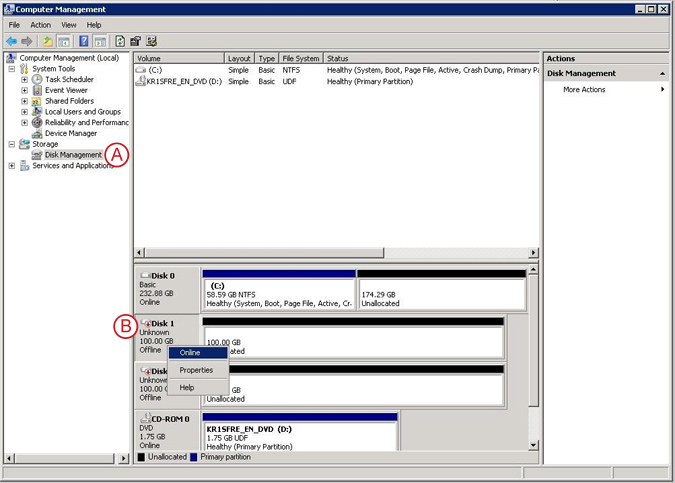
Task: Open the Action menu
Action: pyautogui.click(x=40, y=25)
